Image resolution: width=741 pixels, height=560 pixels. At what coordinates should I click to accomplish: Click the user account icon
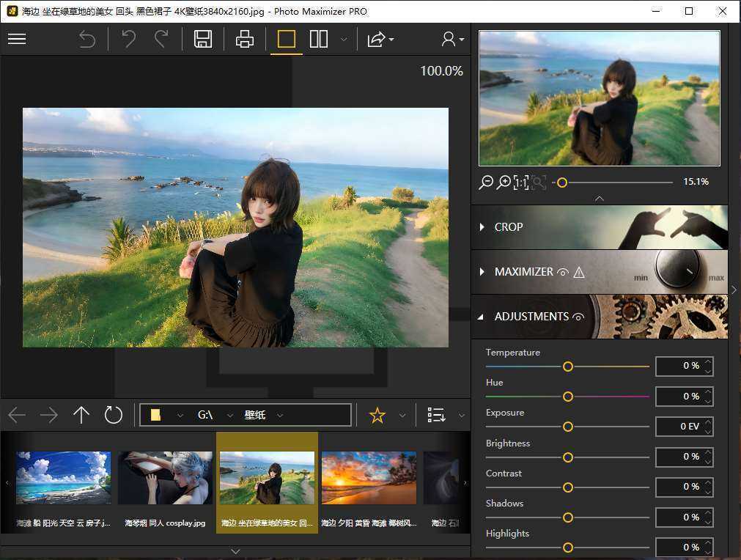pyautogui.click(x=448, y=39)
